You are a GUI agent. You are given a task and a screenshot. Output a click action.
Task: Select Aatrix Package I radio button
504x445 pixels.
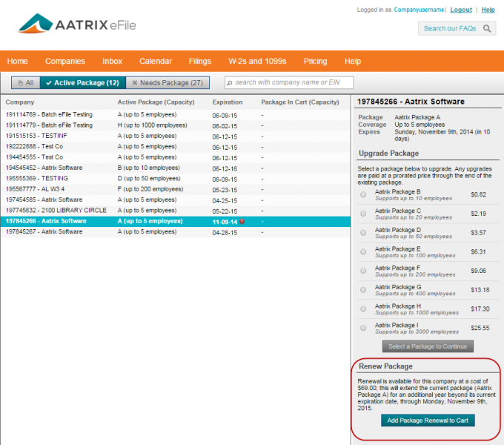363,328
